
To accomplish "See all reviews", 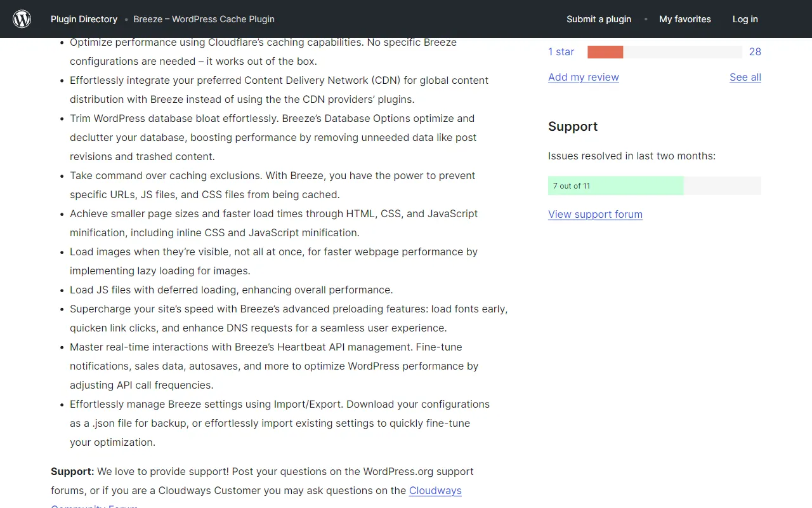I will coord(745,77).
